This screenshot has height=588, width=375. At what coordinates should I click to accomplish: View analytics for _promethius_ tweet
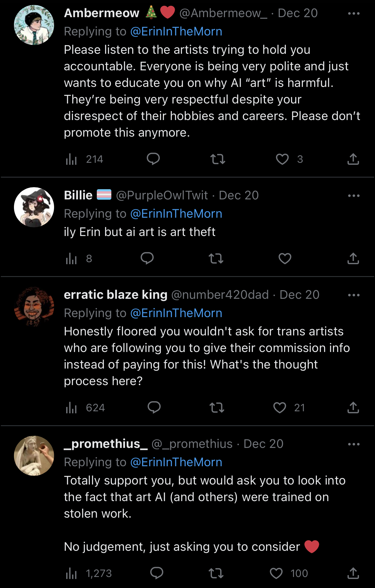coord(71,573)
